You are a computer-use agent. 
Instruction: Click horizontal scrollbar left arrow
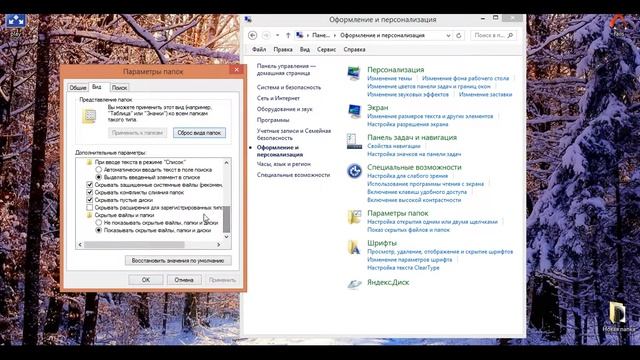(x=80, y=244)
